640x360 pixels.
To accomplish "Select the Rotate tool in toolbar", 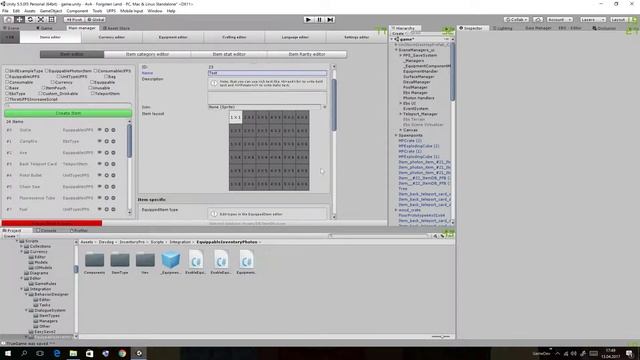I will 30,19.
